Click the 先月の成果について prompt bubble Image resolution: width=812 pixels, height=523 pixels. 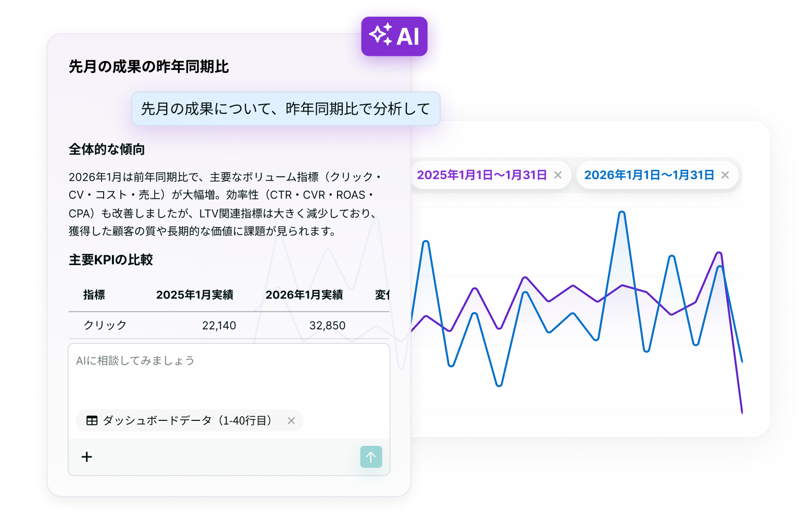(285, 109)
